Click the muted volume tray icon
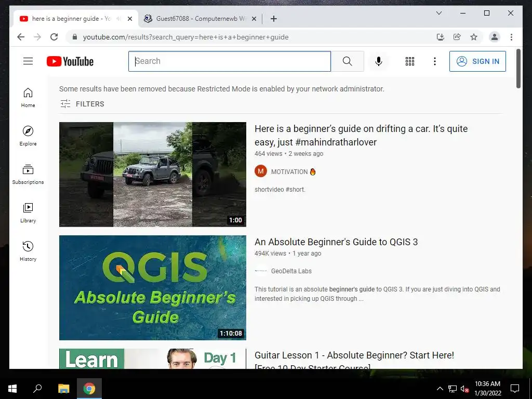532x399 pixels. [464, 389]
